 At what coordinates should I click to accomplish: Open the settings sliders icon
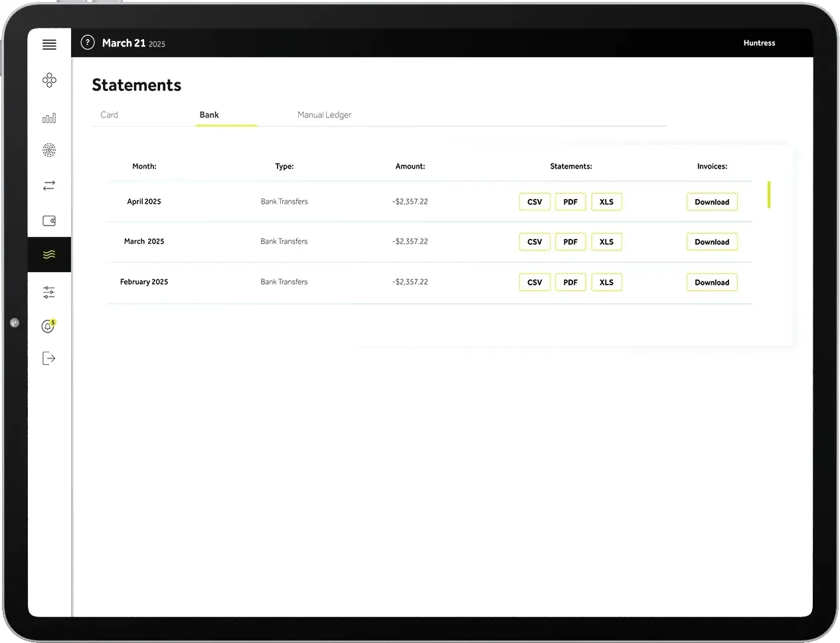[49, 292]
